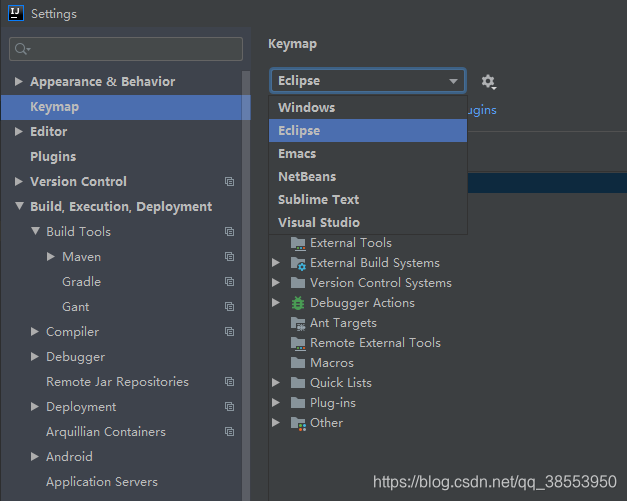Expand the Deployment node
Viewport: 627px width, 501px height.
[35, 407]
